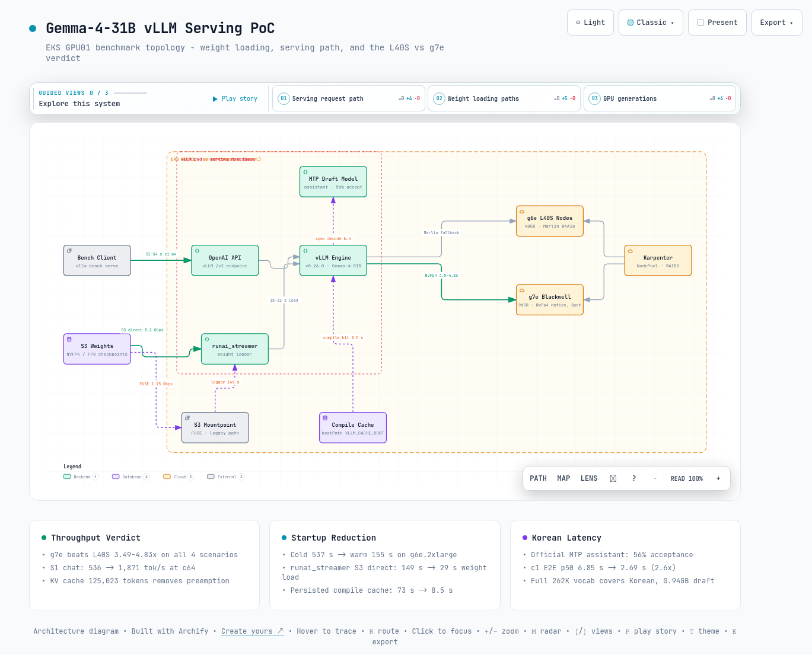The width and height of the screenshot is (812, 655).
Task: Click the fit-to-screen icon in canvas toolbar
Action: point(613,478)
